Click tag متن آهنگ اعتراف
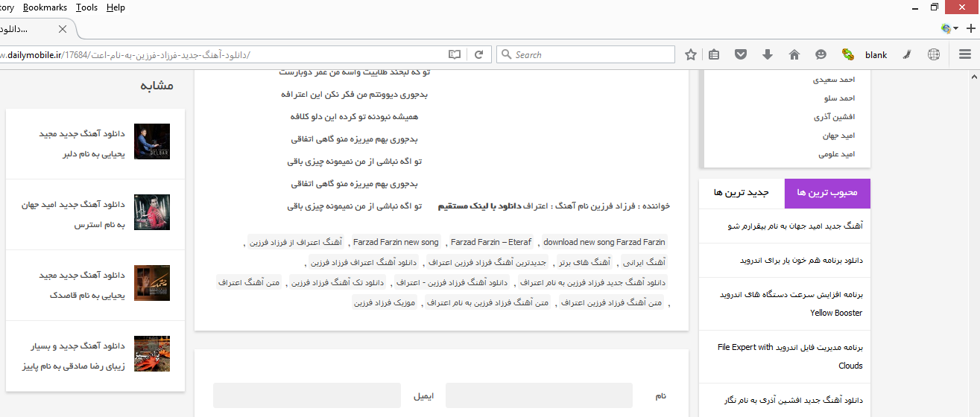 click(250, 282)
